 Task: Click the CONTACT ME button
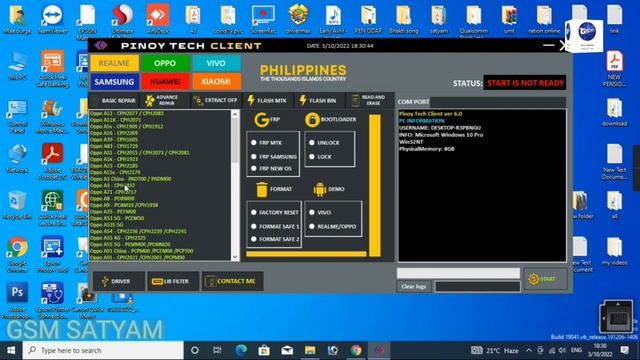[232, 281]
